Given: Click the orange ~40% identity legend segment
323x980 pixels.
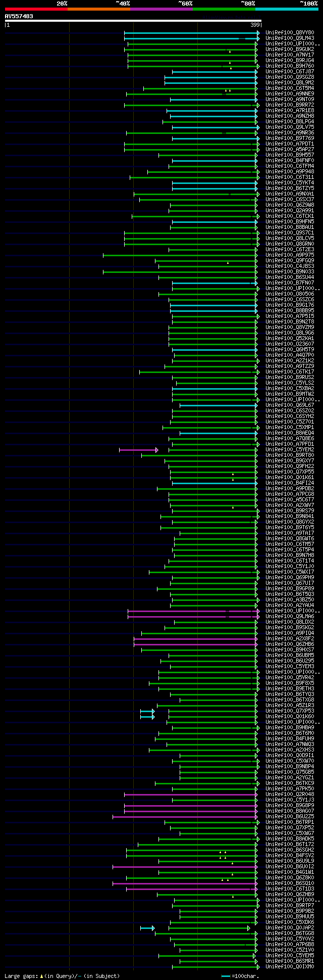Looking at the screenshot, I should point(99,9).
